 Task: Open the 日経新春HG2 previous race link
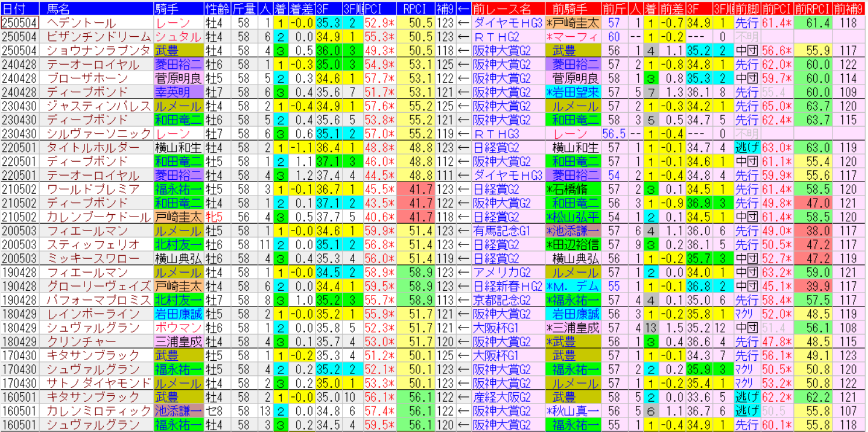(x=508, y=287)
